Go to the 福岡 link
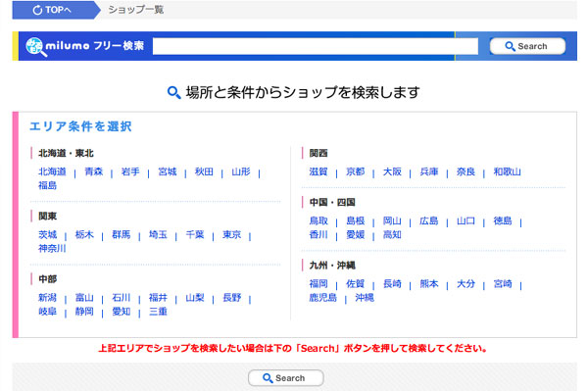 click(x=318, y=284)
